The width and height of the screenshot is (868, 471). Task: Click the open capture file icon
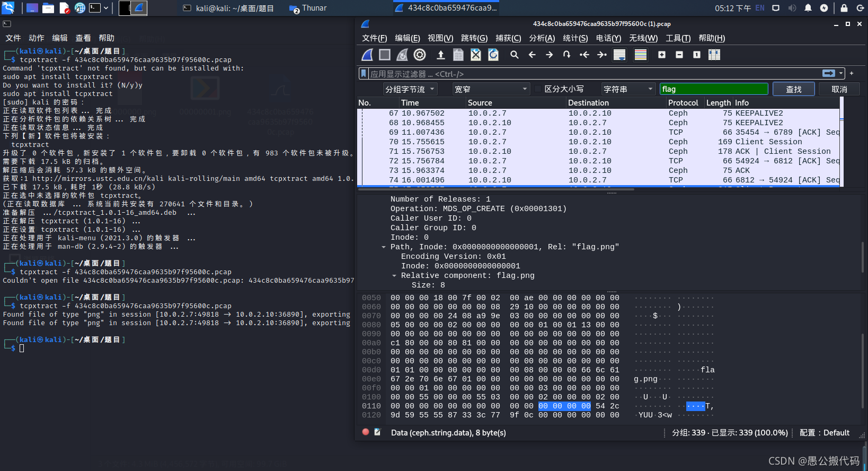tap(440, 55)
